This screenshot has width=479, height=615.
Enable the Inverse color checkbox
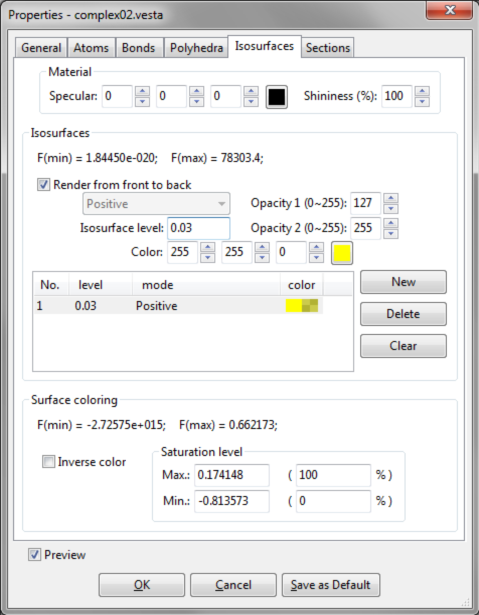pyautogui.click(x=48, y=462)
